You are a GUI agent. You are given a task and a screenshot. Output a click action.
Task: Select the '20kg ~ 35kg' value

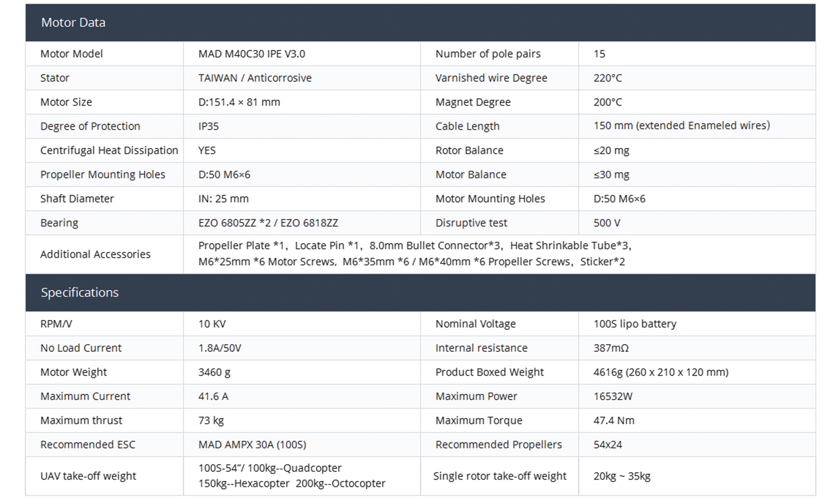tap(622, 476)
